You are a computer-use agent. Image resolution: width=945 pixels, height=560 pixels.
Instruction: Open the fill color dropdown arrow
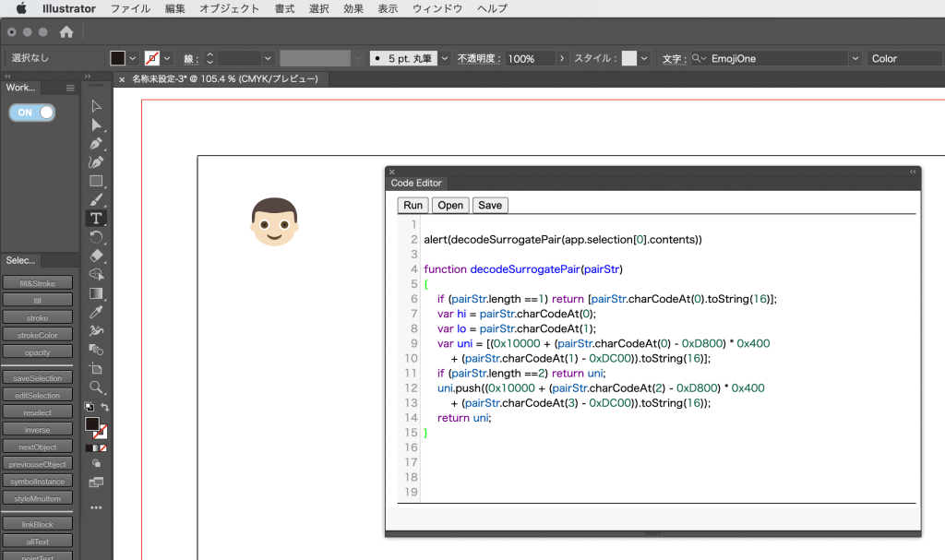tap(133, 58)
